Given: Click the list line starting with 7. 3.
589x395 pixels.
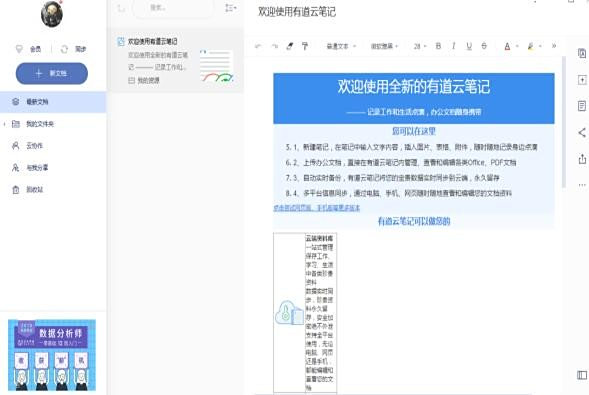Looking at the screenshot, I should tap(392, 178).
